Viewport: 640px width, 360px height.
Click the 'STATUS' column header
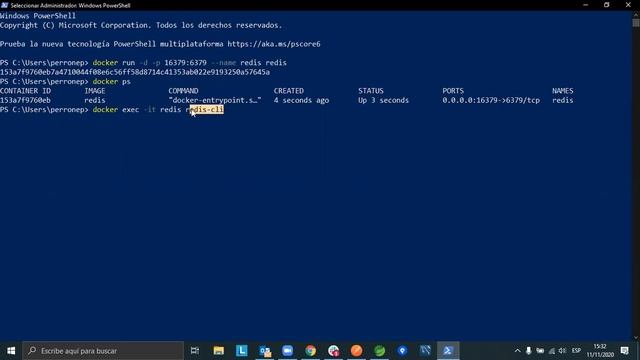371,91
